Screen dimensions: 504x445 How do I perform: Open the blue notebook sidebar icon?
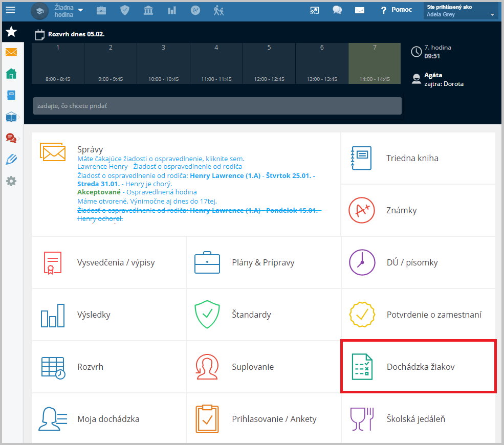coord(11,95)
